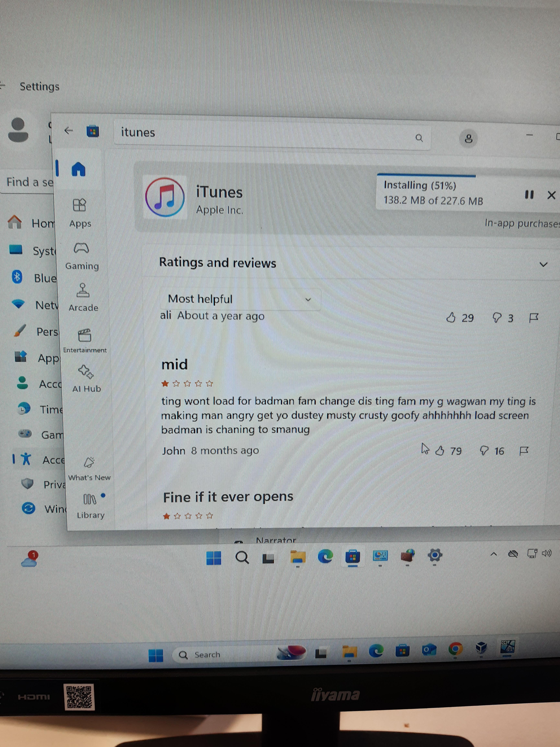The image size is (560, 747).
Task: Open What's New in Store sidebar
Action: pos(89,468)
